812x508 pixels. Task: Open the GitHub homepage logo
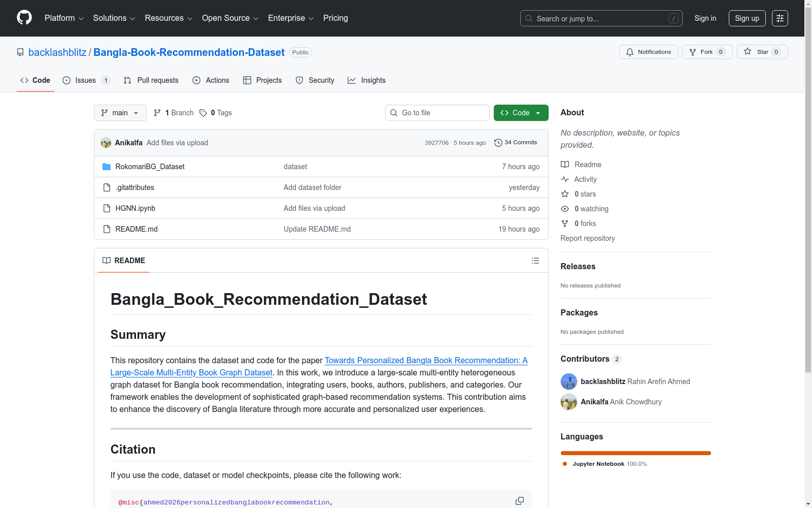[x=24, y=18]
